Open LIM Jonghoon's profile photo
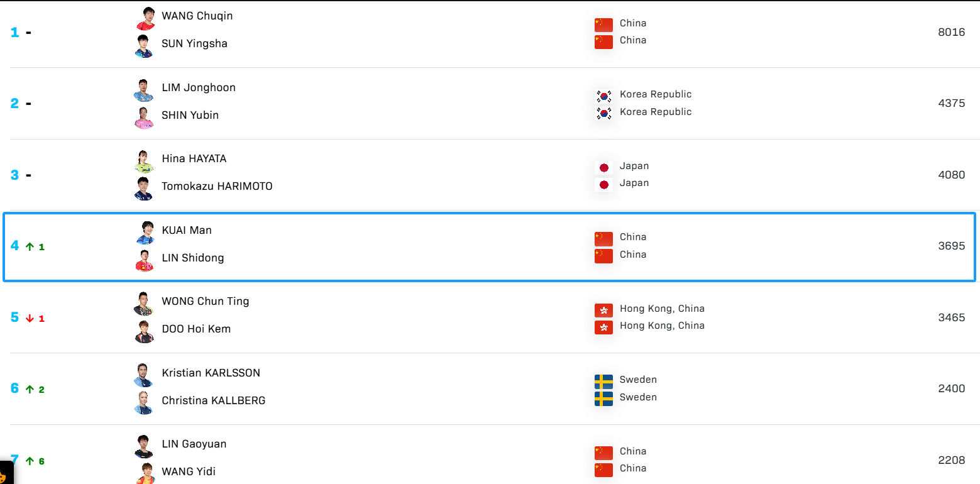Image resolution: width=980 pixels, height=484 pixels. pos(144,90)
